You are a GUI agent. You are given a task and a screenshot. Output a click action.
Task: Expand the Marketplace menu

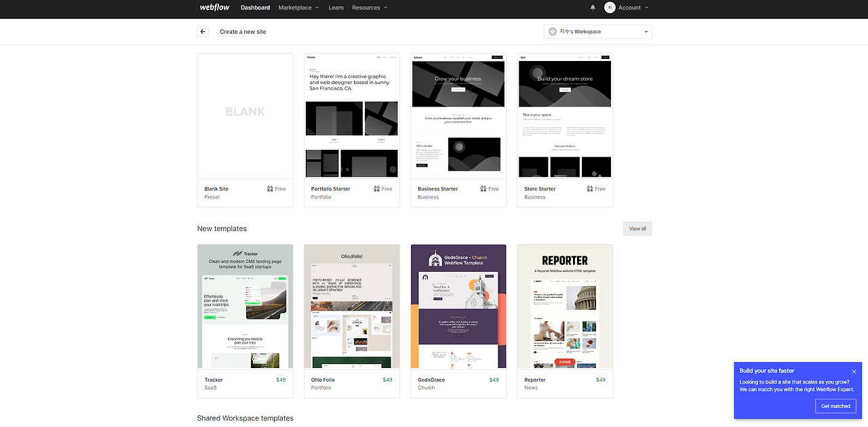pyautogui.click(x=298, y=7)
